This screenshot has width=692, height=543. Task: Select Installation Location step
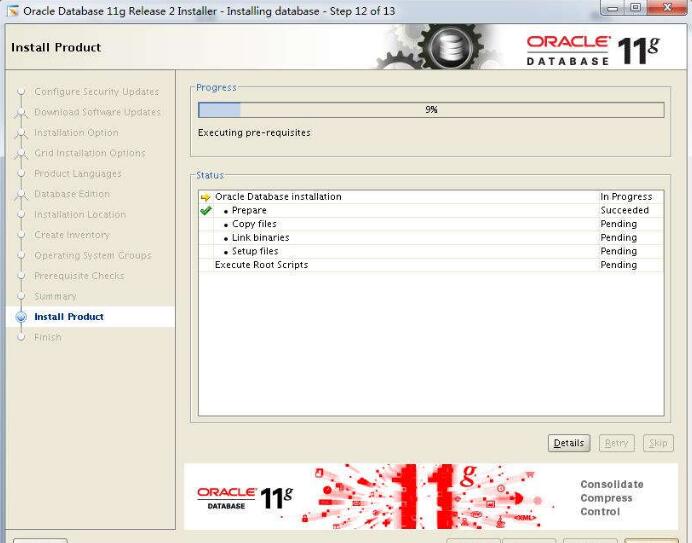(x=80, y=215)
